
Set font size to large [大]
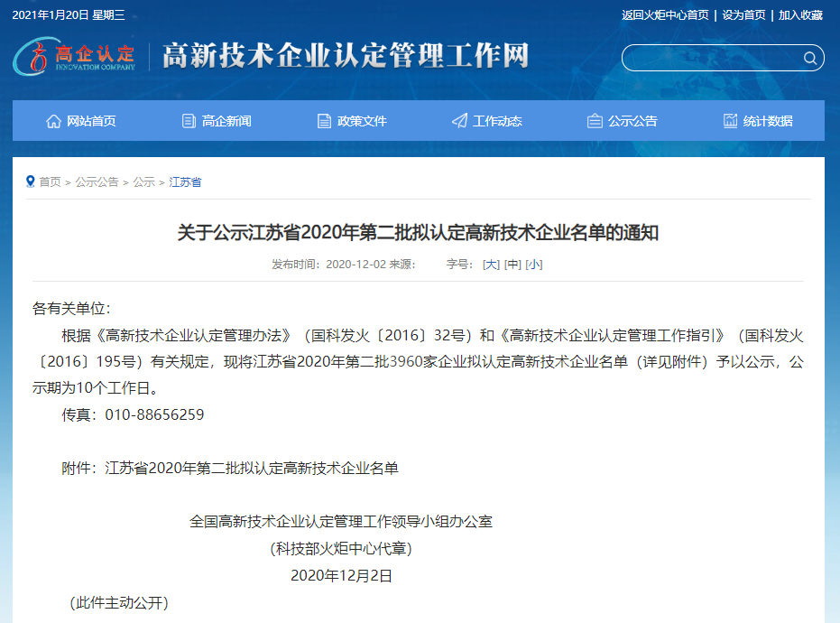(491, 265)
